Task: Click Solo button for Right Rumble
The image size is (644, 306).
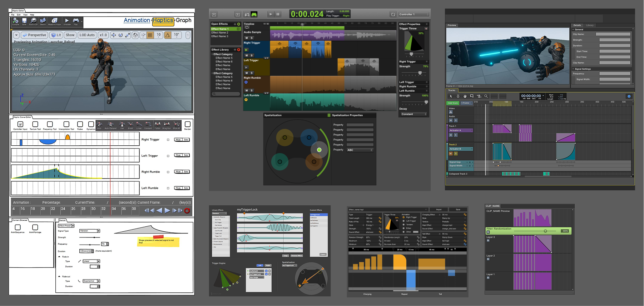Action: [x=186, y=172]
